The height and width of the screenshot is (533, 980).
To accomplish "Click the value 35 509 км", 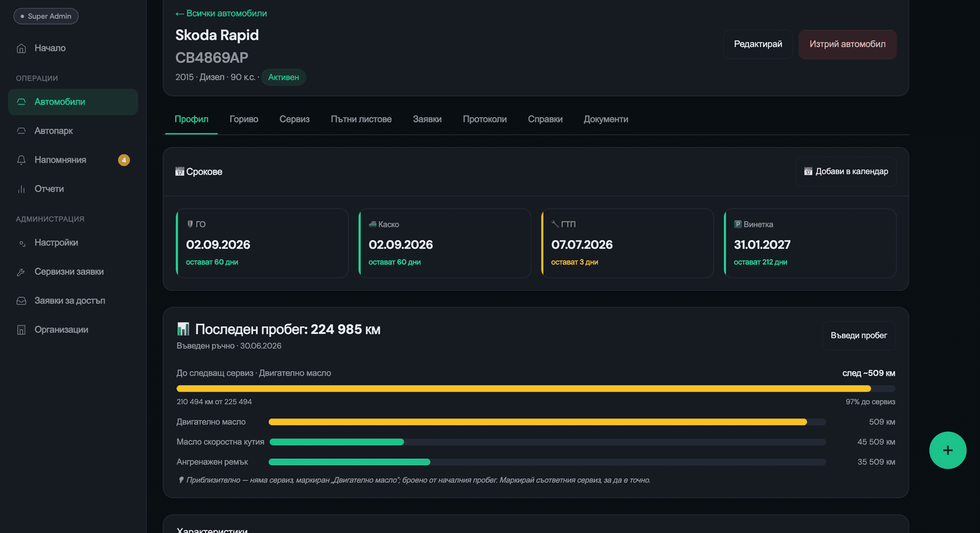I will (x=876, y=462).
